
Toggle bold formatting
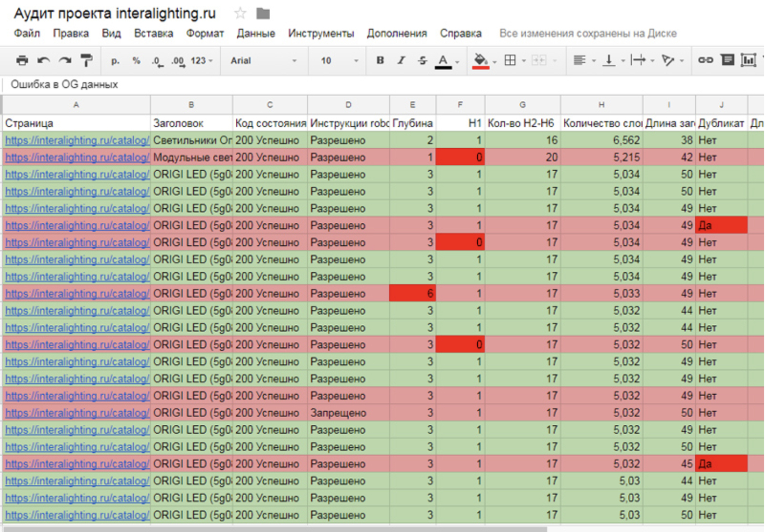pyautogui.click(x=380, y=61)
